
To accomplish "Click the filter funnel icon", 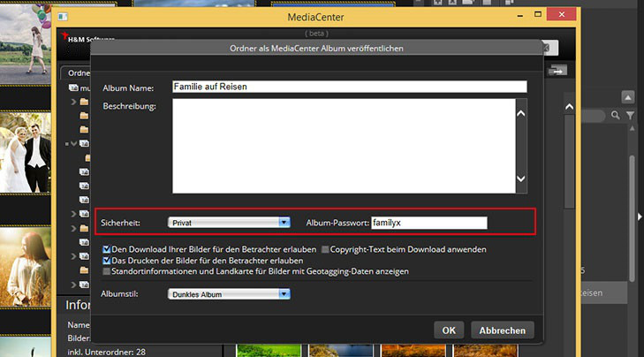I will coord(631,116).
